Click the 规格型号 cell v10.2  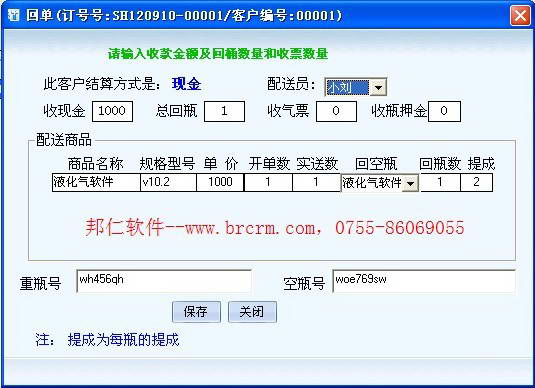tap(168, 182)
